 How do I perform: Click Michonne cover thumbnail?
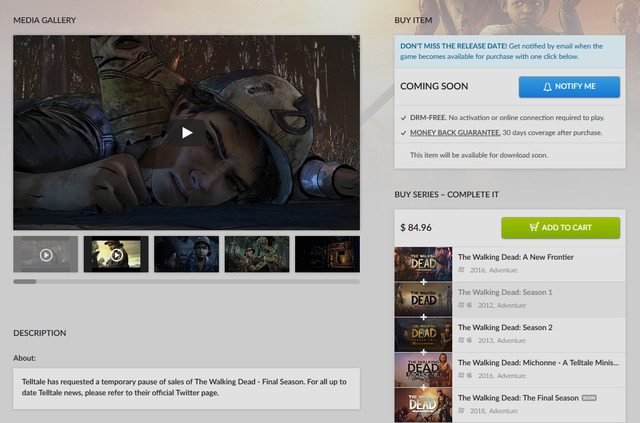[x=423, y=370]
